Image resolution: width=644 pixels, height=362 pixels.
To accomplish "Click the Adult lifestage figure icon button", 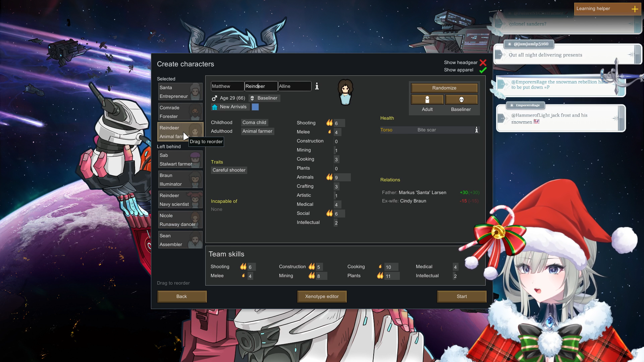I will pyautogui.click(x=427, y=100).
